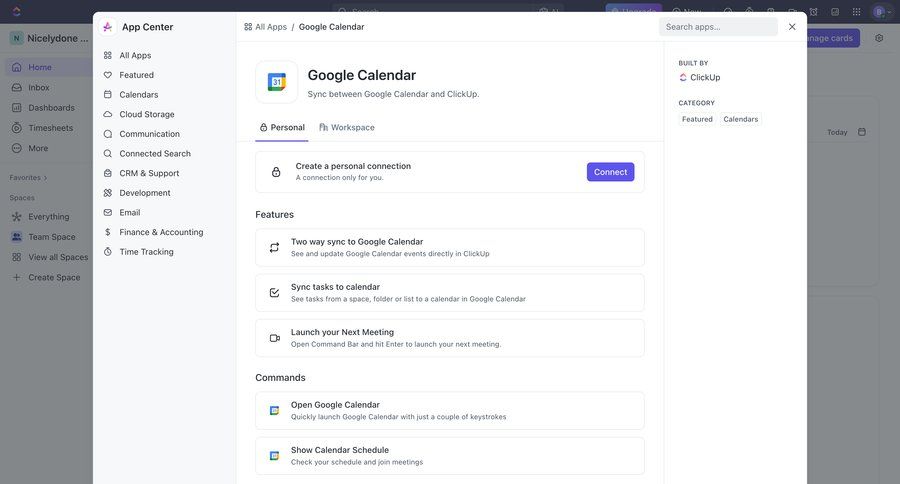The image size is (900, 484).
Task: Open Inbox in the ClickUp sidebar
Action: [x=38, y=87]
